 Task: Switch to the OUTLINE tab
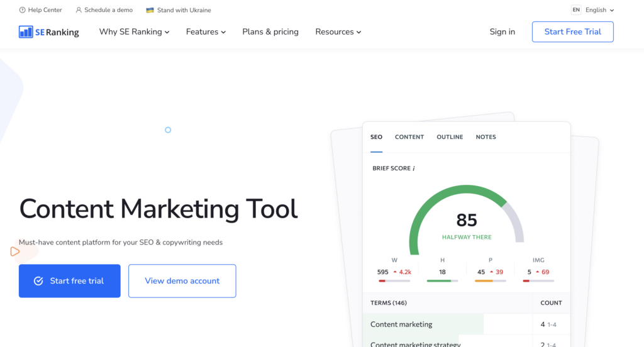point(450,137)
